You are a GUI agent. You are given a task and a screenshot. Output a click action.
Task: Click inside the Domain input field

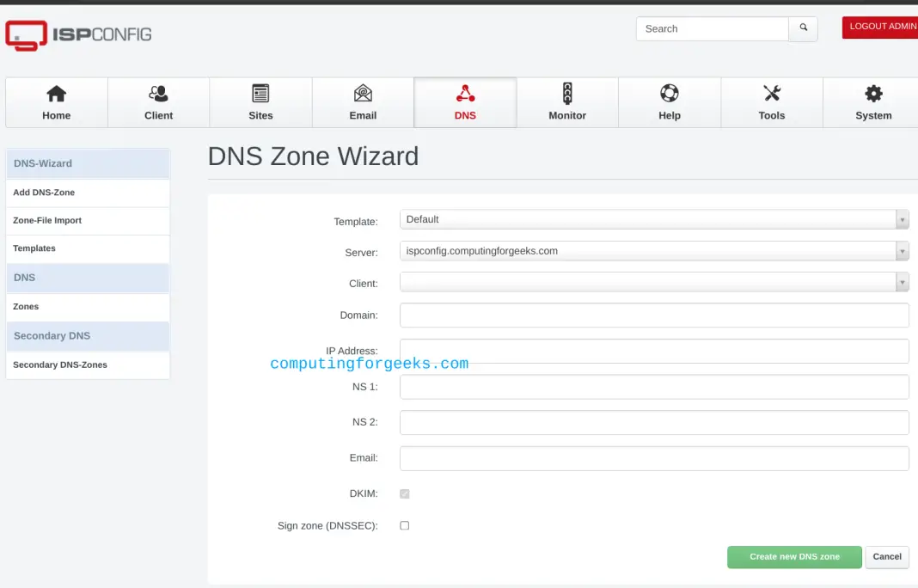(x=653, y=315)
